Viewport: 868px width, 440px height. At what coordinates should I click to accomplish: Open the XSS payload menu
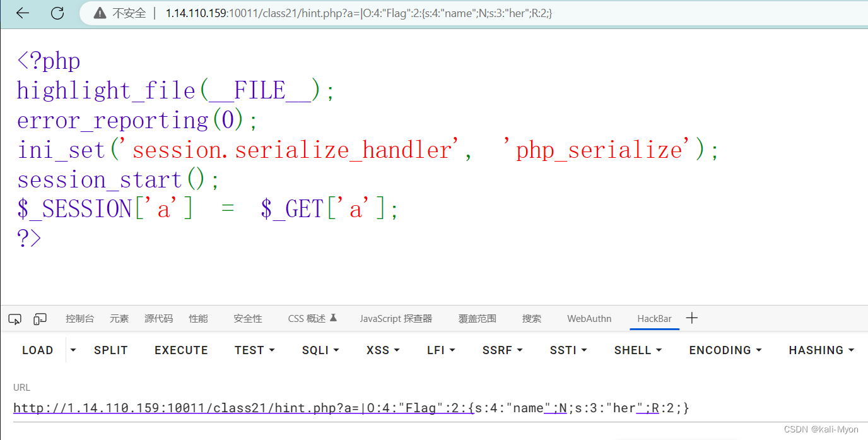pos(382,350)
